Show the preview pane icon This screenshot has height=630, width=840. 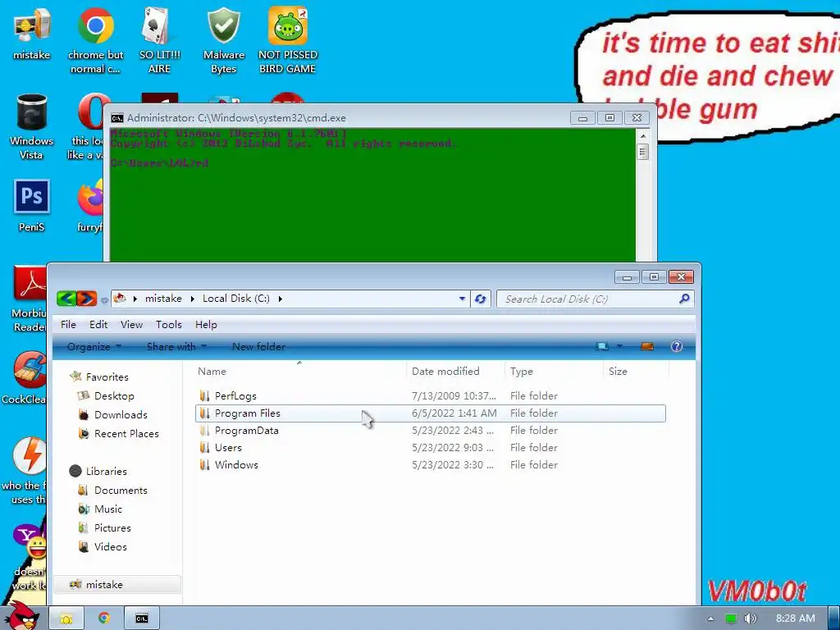647,347
